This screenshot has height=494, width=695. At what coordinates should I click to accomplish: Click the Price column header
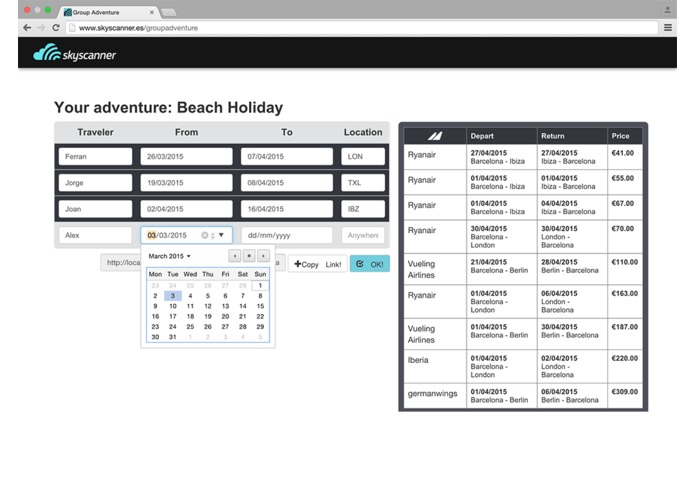(625, 136)
